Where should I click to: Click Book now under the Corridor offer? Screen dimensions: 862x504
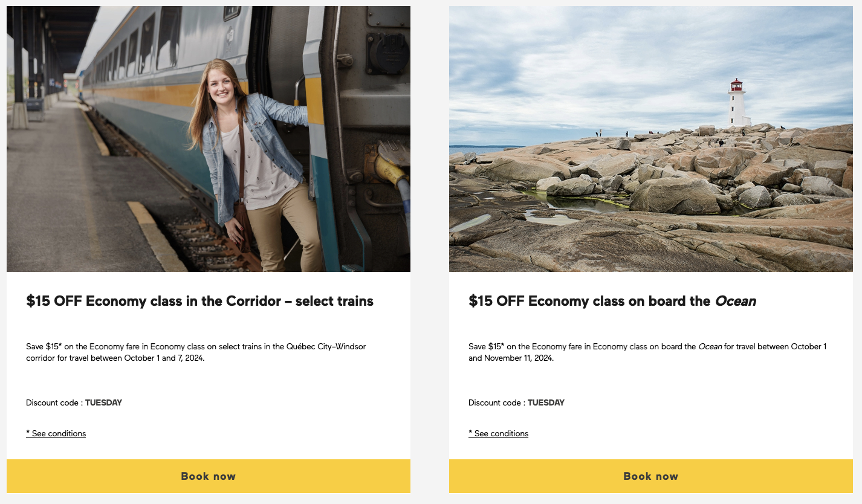click(208, 476)
